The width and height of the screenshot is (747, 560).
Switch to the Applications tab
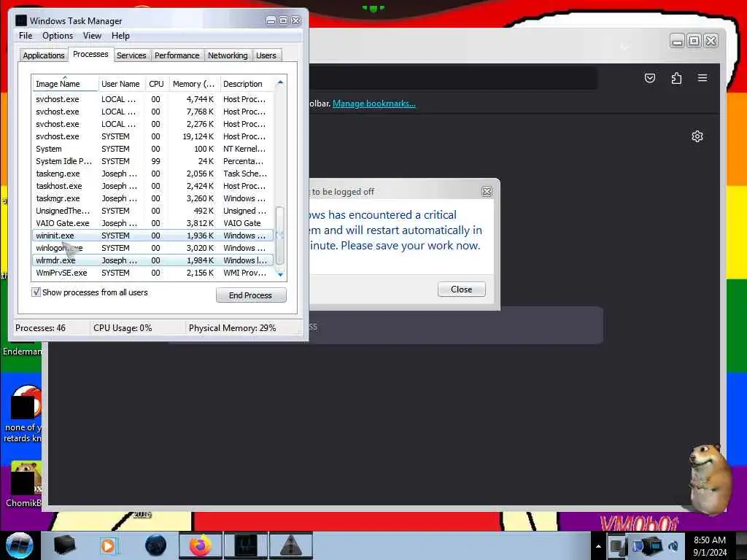43,55
